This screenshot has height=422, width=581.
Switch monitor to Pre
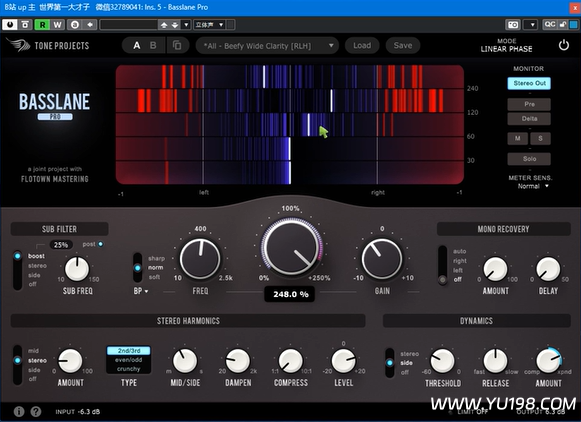click(x=529, y=104)
